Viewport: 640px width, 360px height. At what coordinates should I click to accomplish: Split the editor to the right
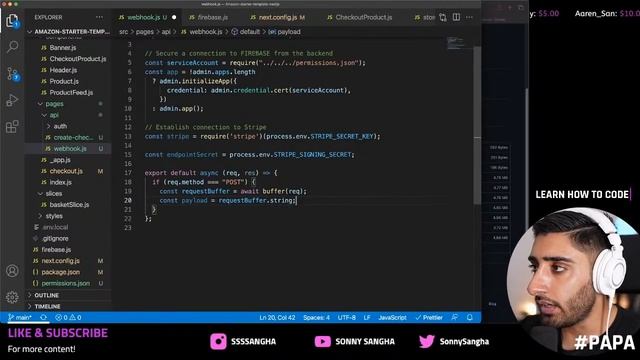coord(456,18)
